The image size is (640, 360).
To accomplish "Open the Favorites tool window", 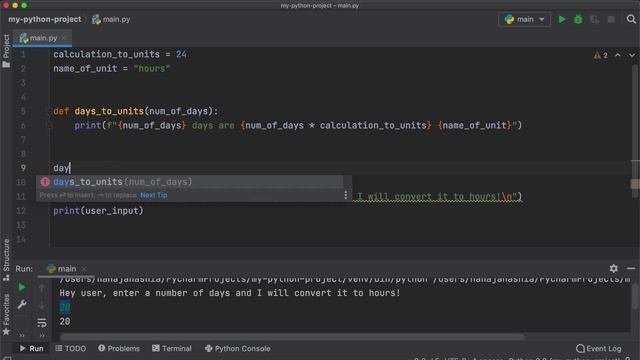I will (x=6, y=314).
